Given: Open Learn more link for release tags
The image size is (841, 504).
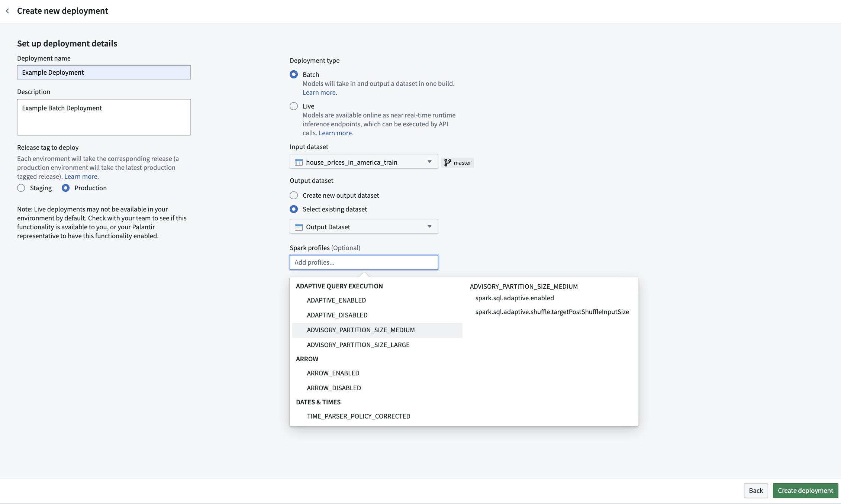Looking at the screenshot, I should click(81, 177).
